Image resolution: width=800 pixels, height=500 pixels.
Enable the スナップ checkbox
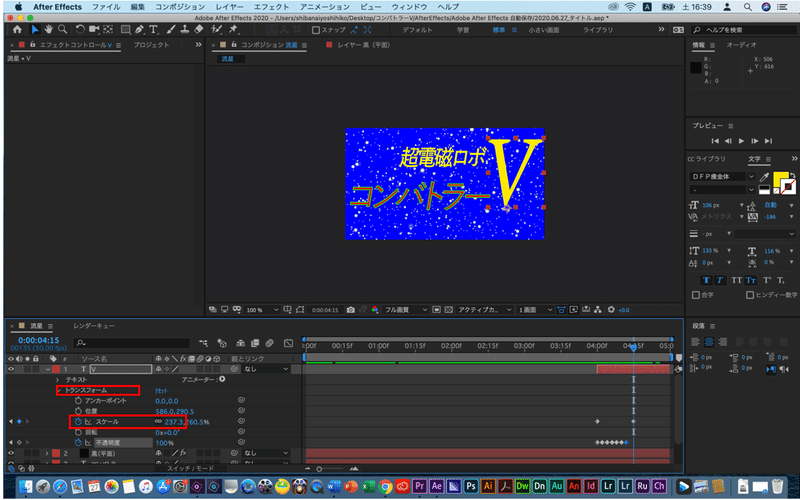click(x=316, y=30)
